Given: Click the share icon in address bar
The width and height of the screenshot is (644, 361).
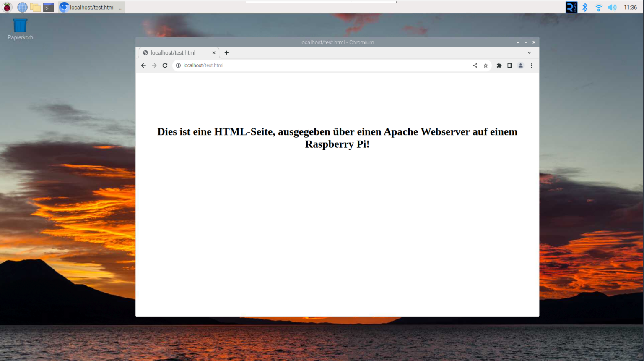Looking at the screenshot, I should click(475, 65).
